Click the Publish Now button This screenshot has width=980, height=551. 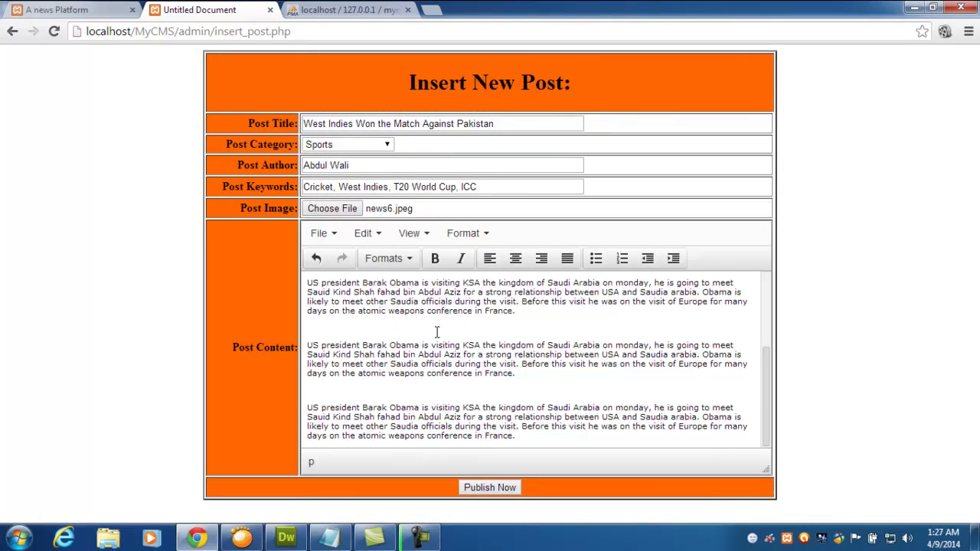coord(490,487)
